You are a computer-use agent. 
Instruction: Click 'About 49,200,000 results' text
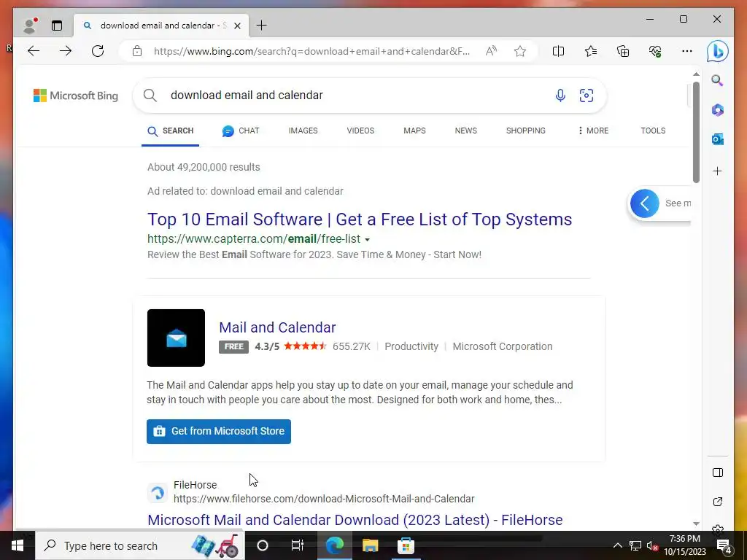pyautogui.click(x=204, y=167)
